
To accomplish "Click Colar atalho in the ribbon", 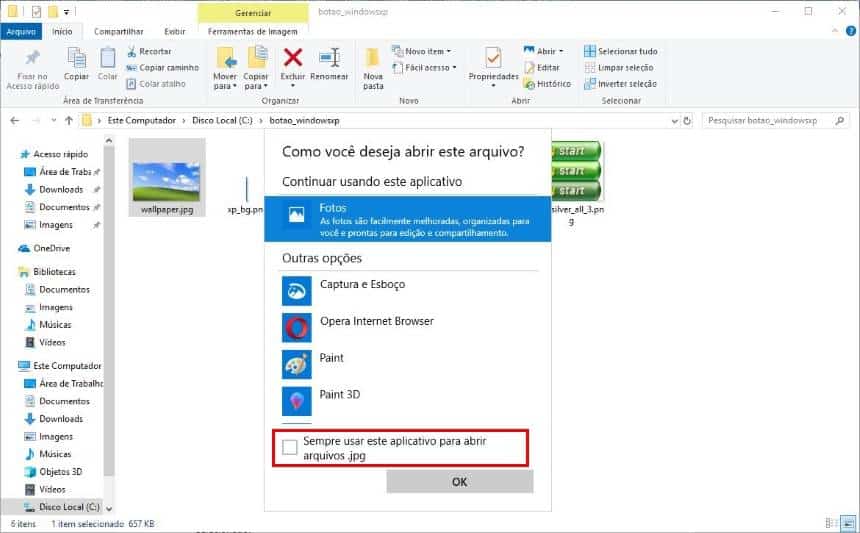I will pos(156,84).
